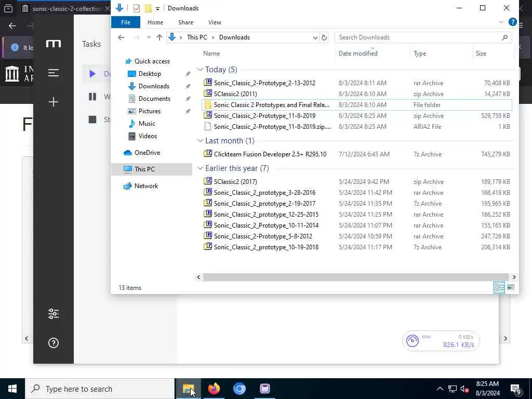Select Sonic Classic 2 Prototypes folder

(356, 105)
